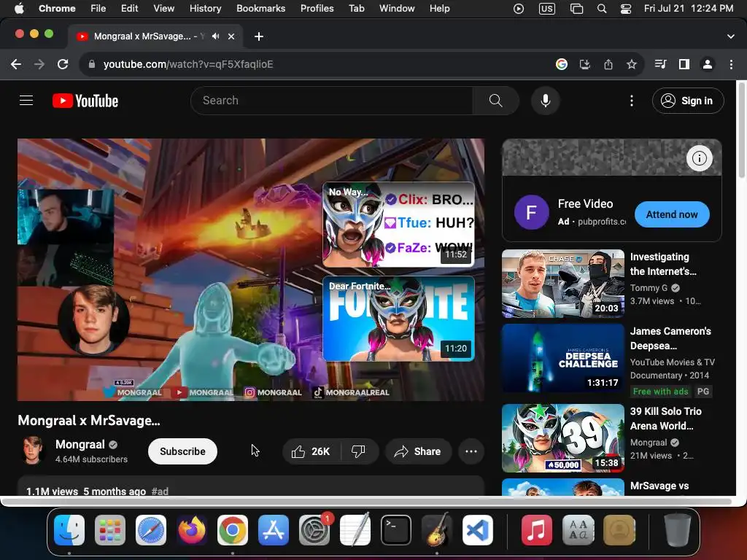Image resolution: width=747 pixels, height=560 pixels.
Task: Subscribe to the Mongraal channel
Action: pyautogui.click(x=182, y=451)
